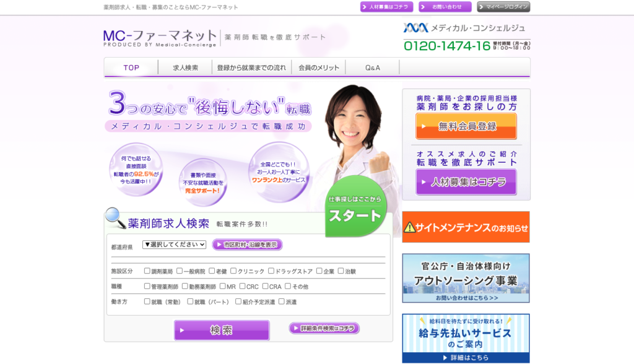The image size is (634, 364).
Task: Click the orange 無料会員登録 button
Action: [466, 126]
